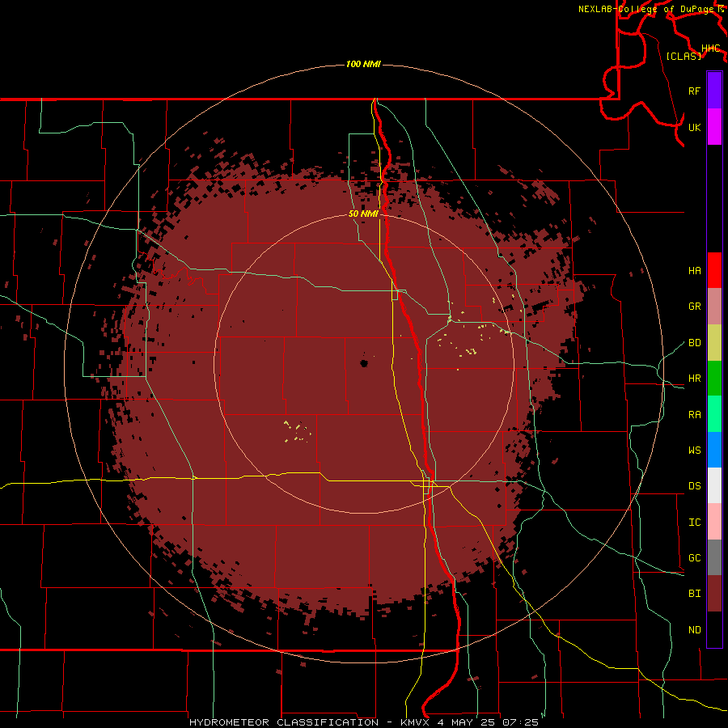Click the 'UK' legend label
Viewport: 728px width, 728px height.
(695, 127)
